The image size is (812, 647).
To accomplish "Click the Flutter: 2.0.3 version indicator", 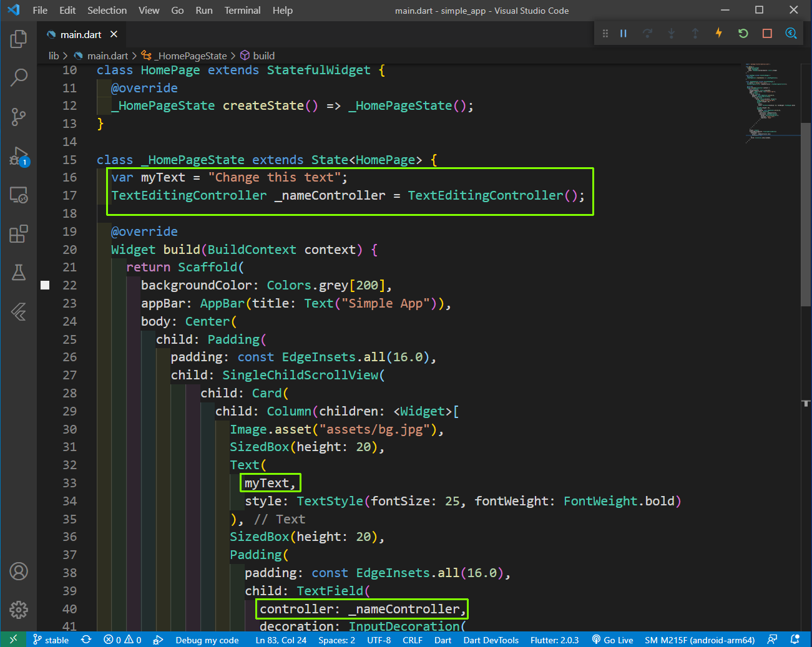I will [x=554, y=640].
